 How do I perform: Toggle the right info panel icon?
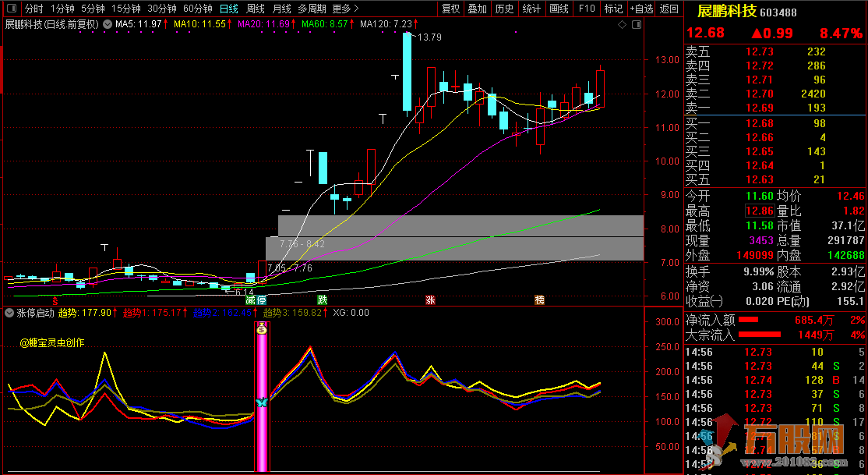[x=637, y=24]
